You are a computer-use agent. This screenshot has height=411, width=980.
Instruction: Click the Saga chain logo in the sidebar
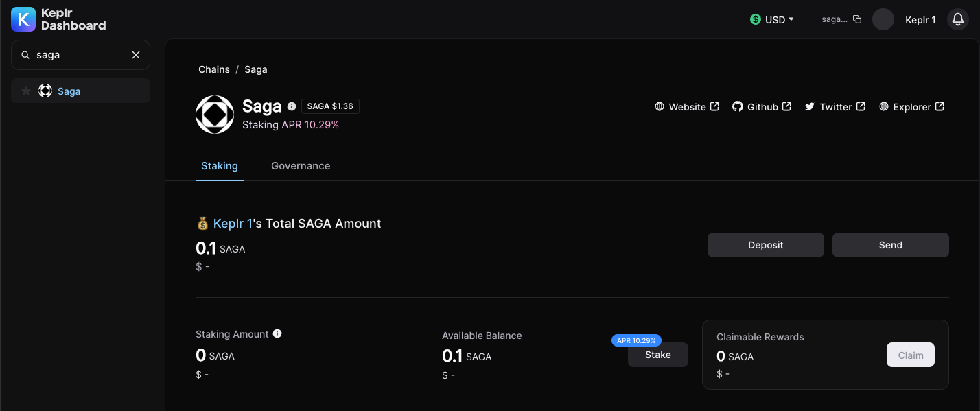(45, 91)
